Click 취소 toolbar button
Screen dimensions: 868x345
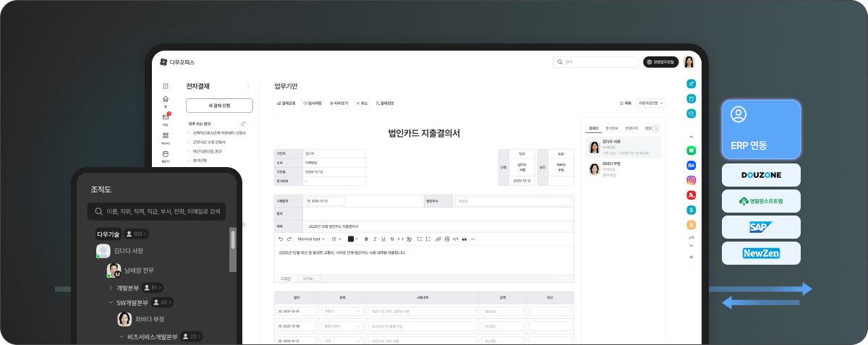[x=362, y=103]
